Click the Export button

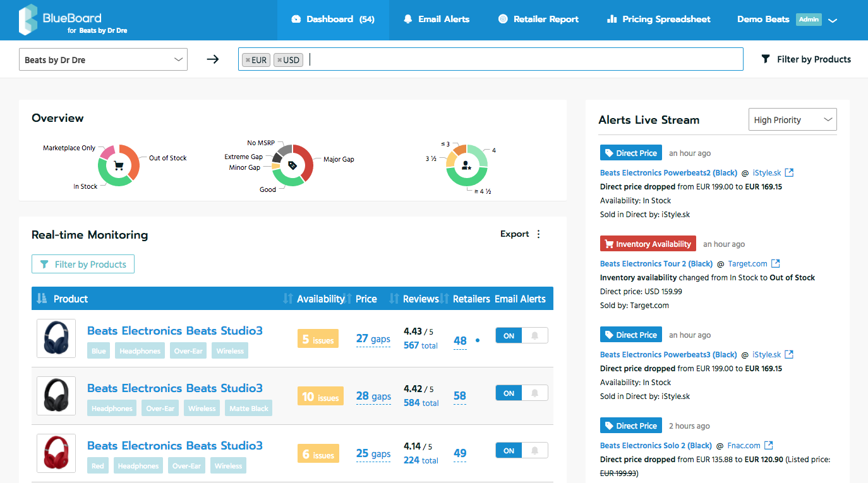pyautogui.click(x=514, y=234)
